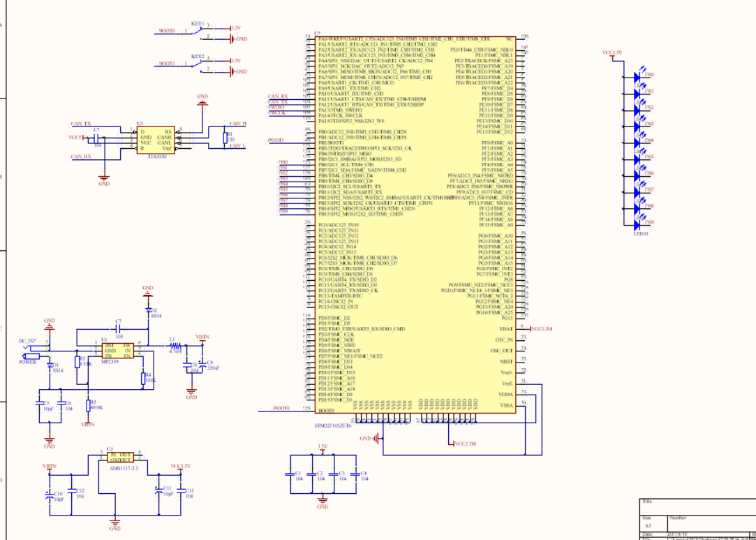Click the LED10 designator text
The width and height of the screenshot is (756, 540).
pos(641,233)
